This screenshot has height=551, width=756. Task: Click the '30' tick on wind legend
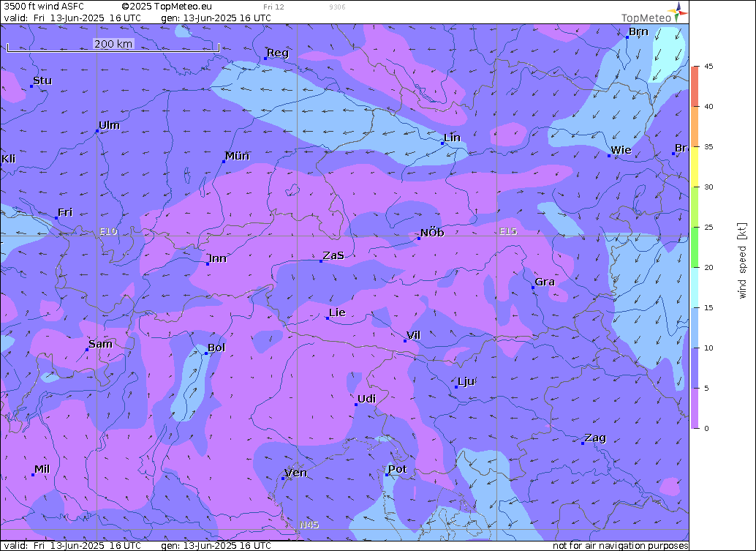[708, 187]
